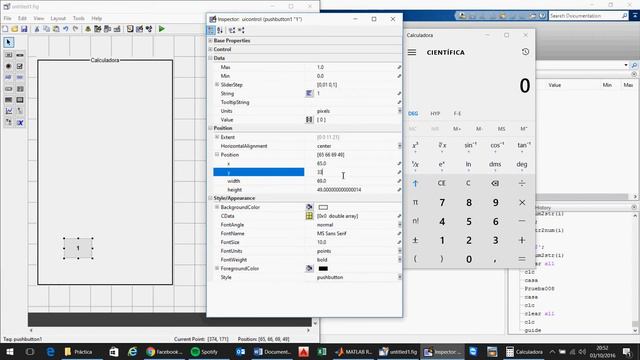Open the Tools menu in GUIDE
The width and height of the screenshot is (640, 360).
point(79,18)
